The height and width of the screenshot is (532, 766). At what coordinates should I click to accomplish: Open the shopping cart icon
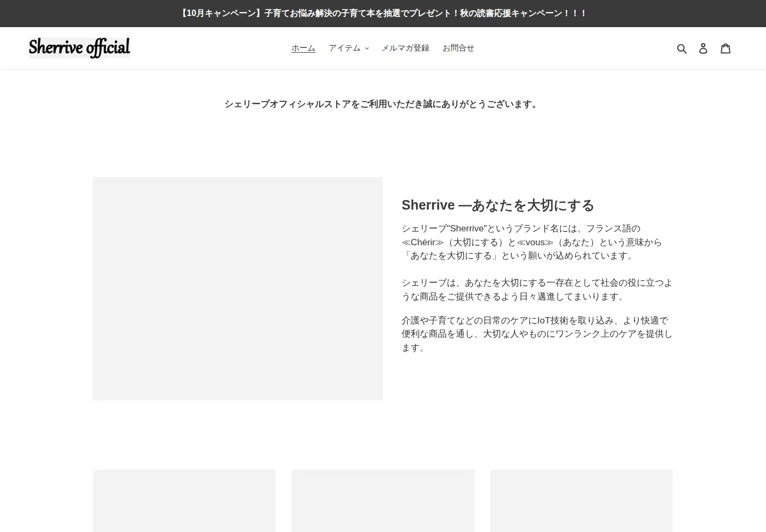click(726, 48)
